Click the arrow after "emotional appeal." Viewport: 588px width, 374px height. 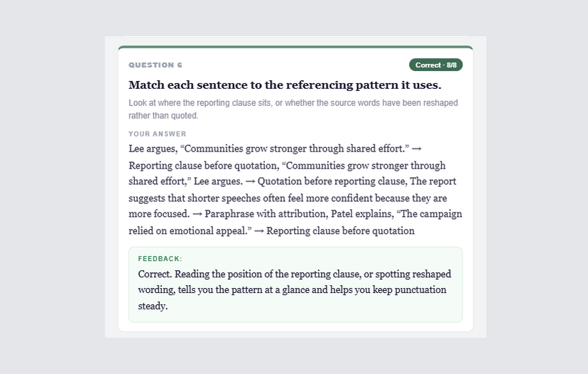point(259,231)
